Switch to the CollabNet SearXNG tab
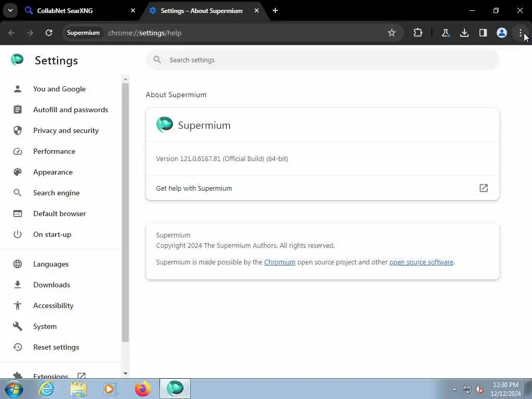Viewport: 532px width, 399px height. click(81, 10)
